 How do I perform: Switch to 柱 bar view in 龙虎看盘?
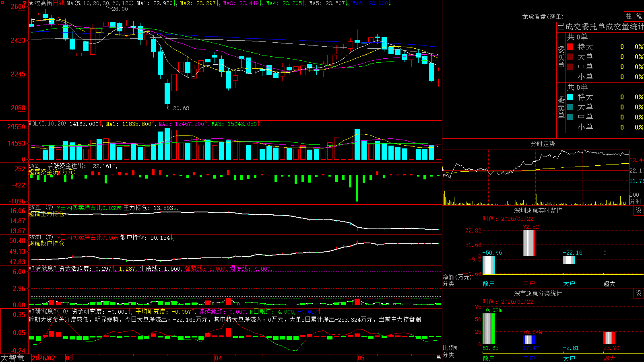[629, 16]
